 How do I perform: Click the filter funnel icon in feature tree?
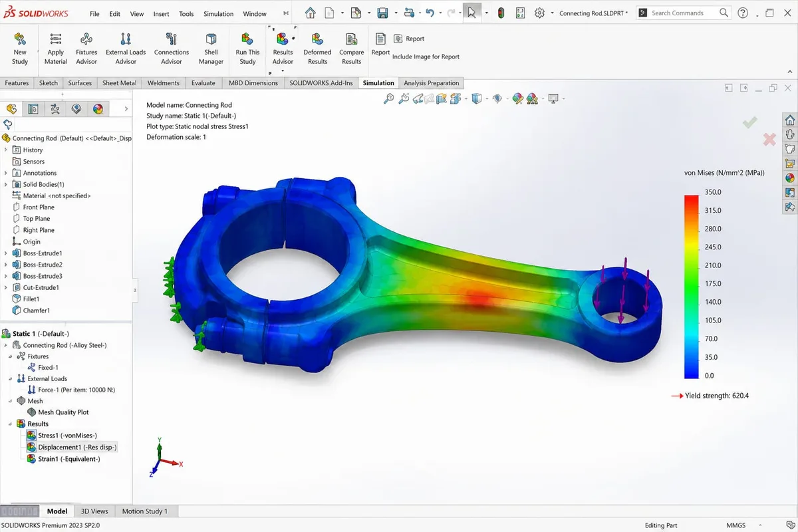click(8, 124)
